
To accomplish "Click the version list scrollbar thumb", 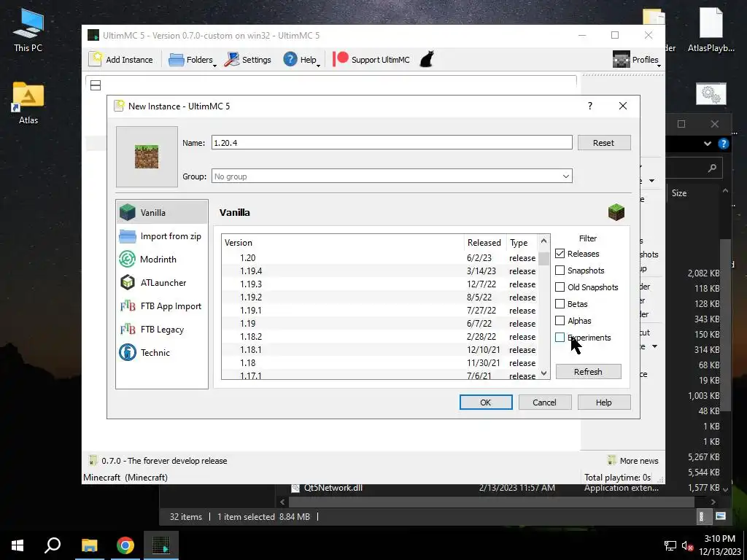I will pyautogui.click(x=543, y=259).
